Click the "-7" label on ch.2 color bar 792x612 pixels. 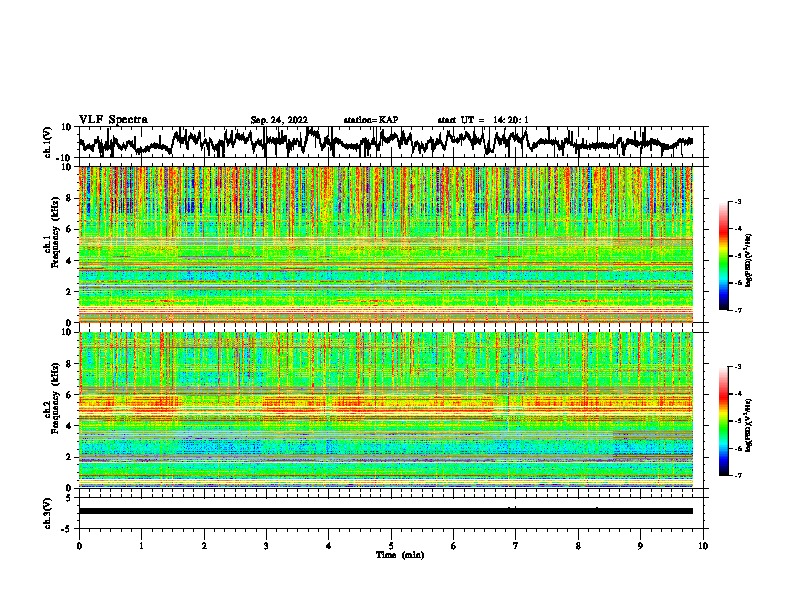pos(738,475)
